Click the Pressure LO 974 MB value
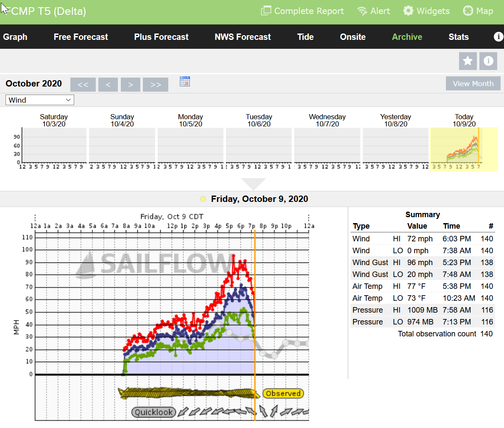 coord(420,322)
